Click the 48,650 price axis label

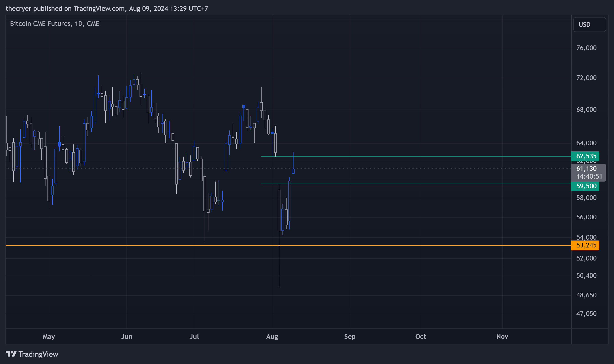586,295
